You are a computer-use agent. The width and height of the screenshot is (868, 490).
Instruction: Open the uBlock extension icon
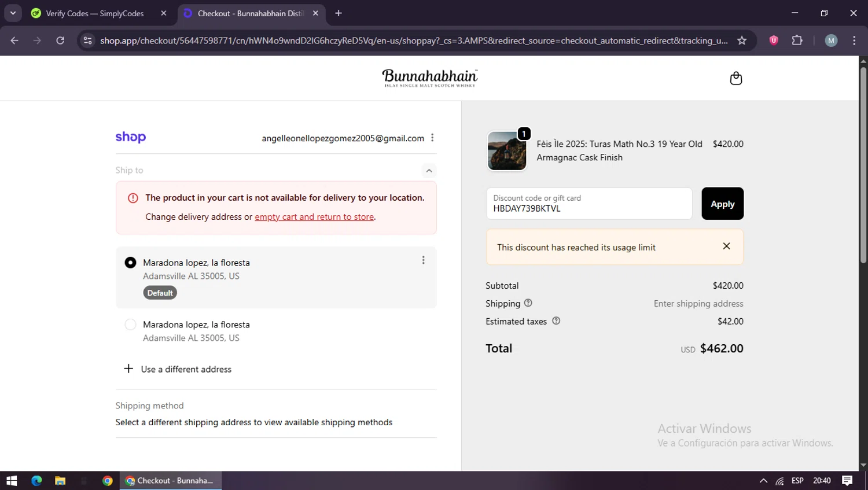[774, 40]
